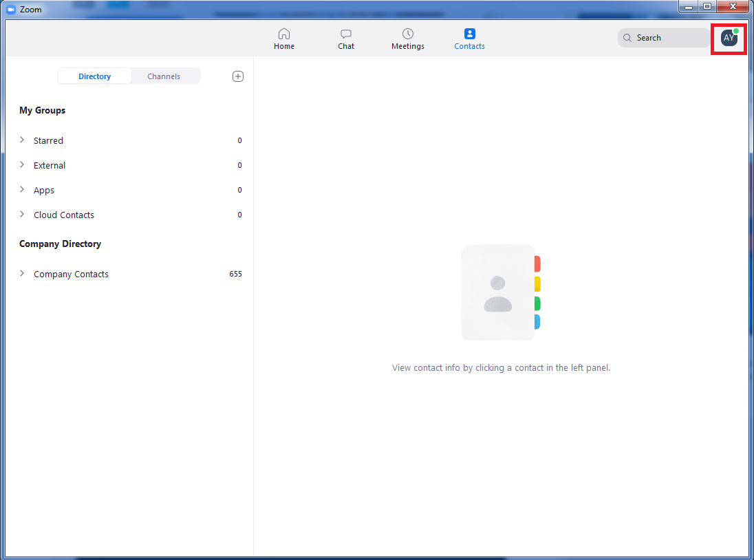The height and width of the screenshot is (560, 754).
Task: Close the Zoom window
Action: (x=733, y=7)
